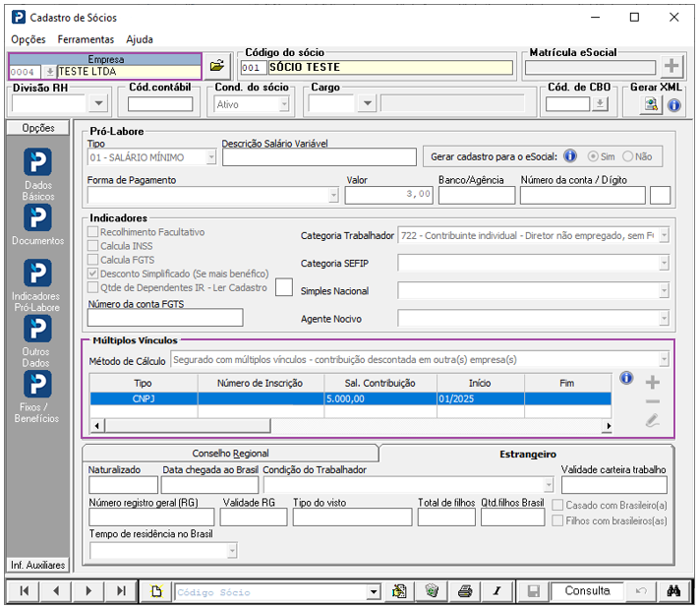Viewport: 700px width, 609px height.
Task: Select the Não radio for eSocial
Action: [x=627, y=156]
